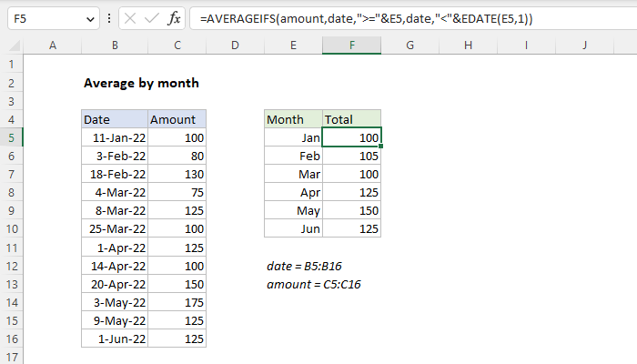Select the Feb total 105 cell
Image resolution: width=637 pixels, height=364 pixels.
click(x=352, y=156)
